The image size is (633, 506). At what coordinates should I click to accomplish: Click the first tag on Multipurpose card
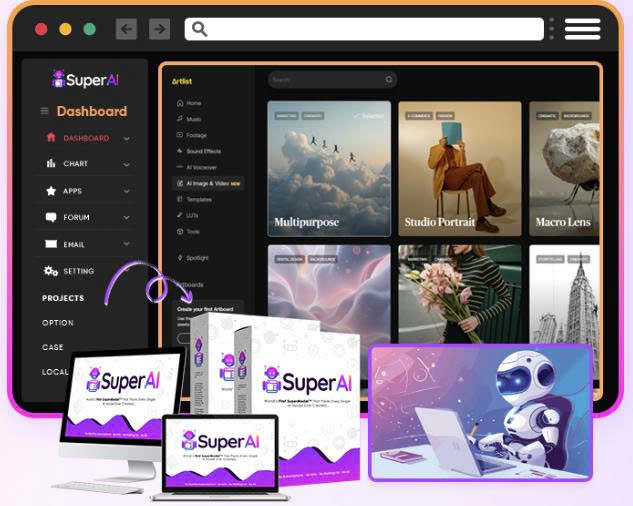[x=286, y=116]
